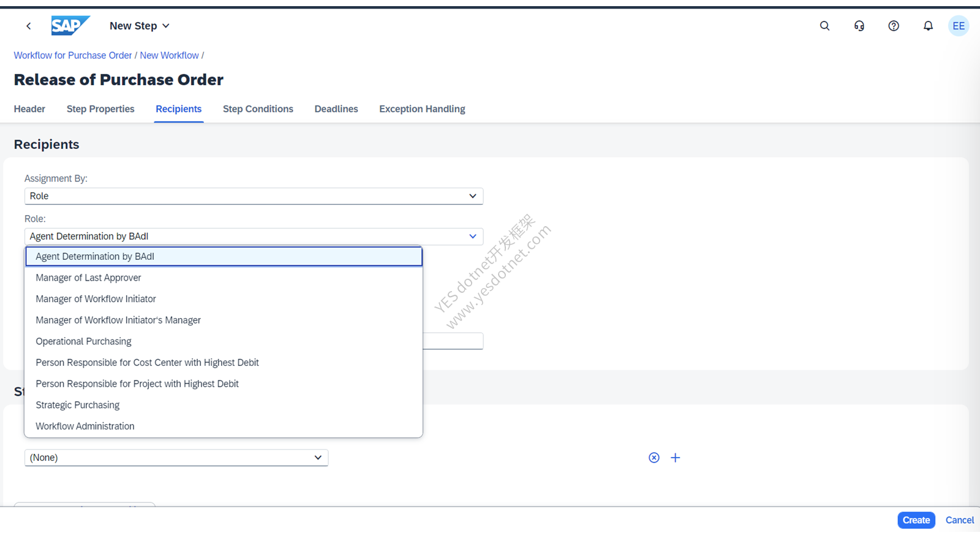Switch to the Step Conditions tab
Viewport: 980px width, 538px height.
pos(258,109)
